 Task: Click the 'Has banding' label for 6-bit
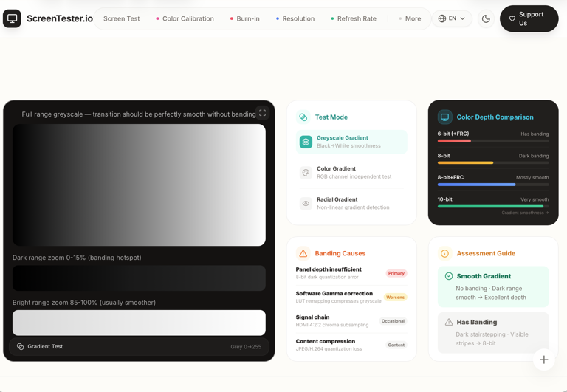click(x=535, y=134)
